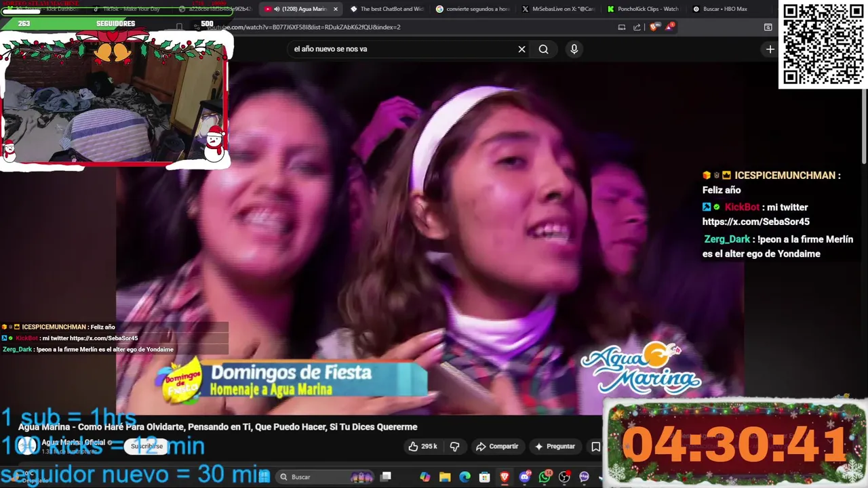Open Microsoft Store from the taskbar

484,476
